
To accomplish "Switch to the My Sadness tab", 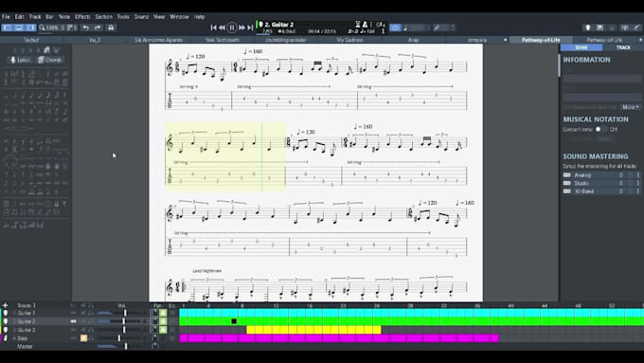I will point(349,40).
